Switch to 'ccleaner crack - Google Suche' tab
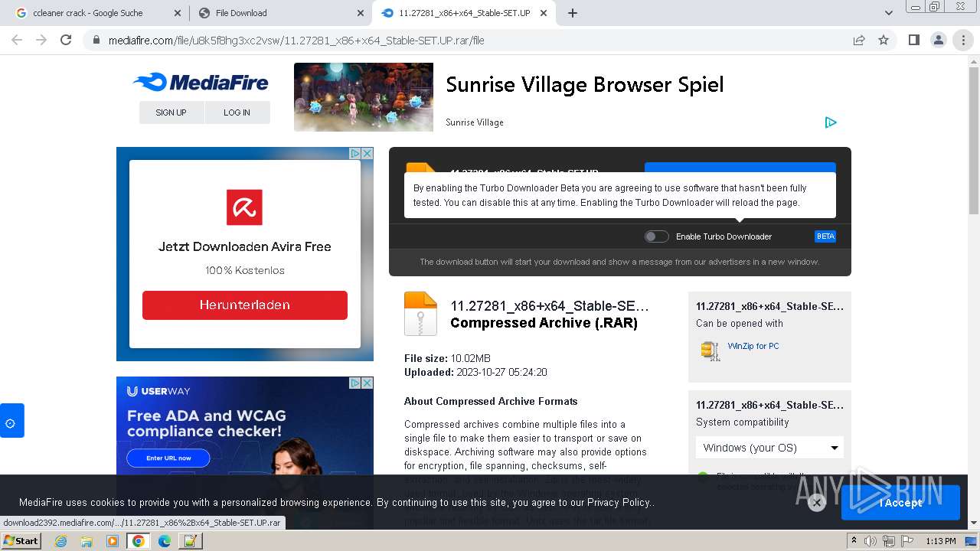The image size is (980, 551). (97, 13)
